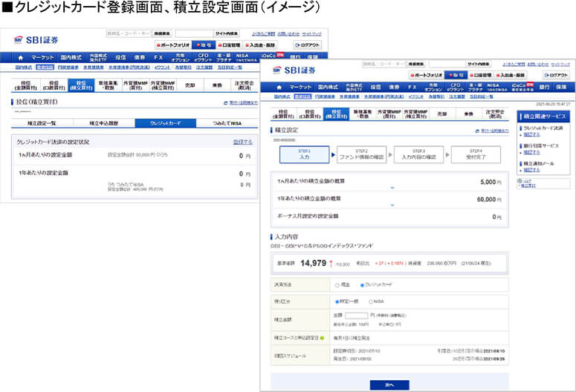Click the SBI証券 logo in the right window
Screen dimensions: 576x392
click(294, 70)
